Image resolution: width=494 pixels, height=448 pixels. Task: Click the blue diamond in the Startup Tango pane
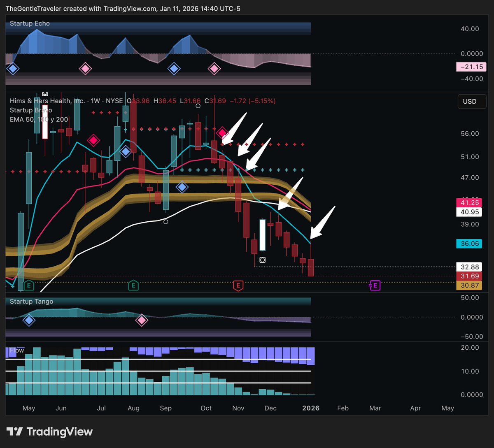[x=28, y=320]
